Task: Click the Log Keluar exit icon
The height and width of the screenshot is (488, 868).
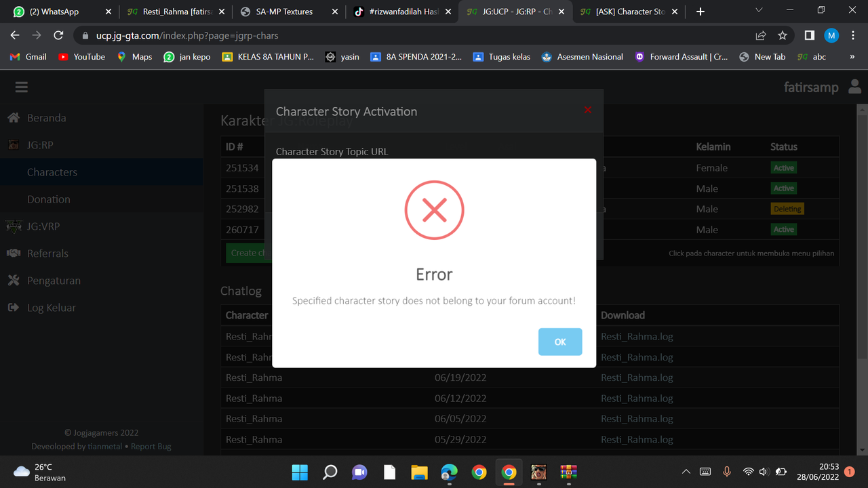Action: pos(14,308)
